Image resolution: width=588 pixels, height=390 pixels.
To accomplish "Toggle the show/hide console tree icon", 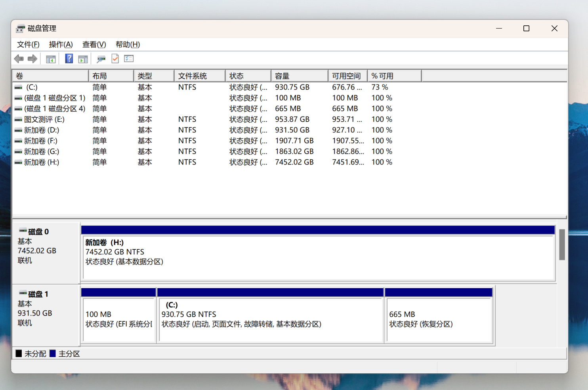I will pos(51,59).
